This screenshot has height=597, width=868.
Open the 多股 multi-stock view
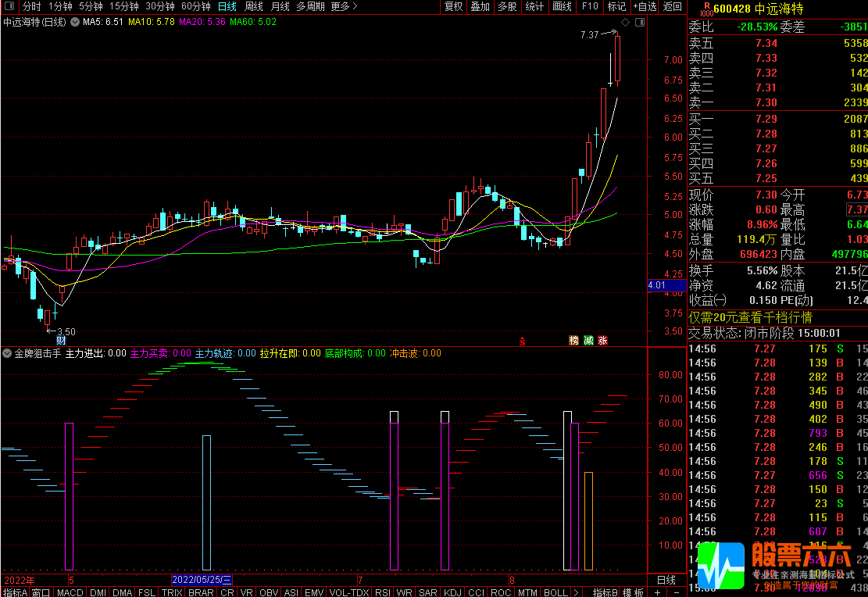(x=507, y=6)
